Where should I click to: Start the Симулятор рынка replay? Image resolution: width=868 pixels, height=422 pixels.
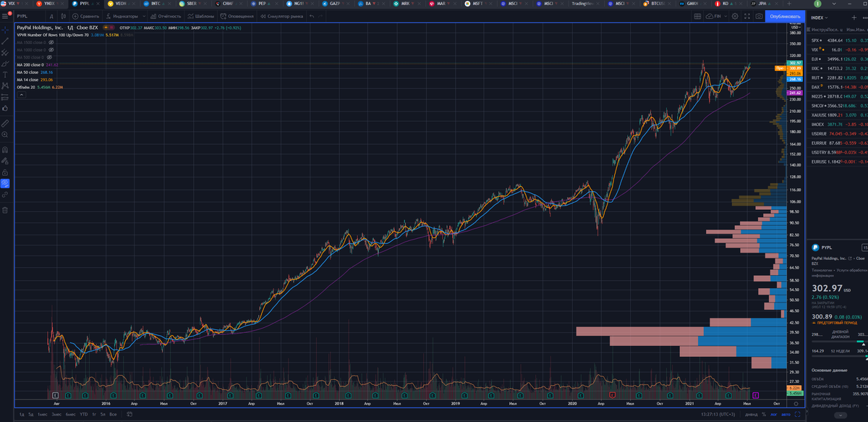[281, 15]
